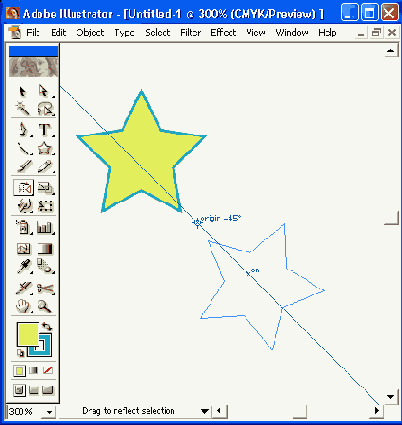Select the black arrow Selection tool
Screen dimensions: 402x425
(23, 91)
